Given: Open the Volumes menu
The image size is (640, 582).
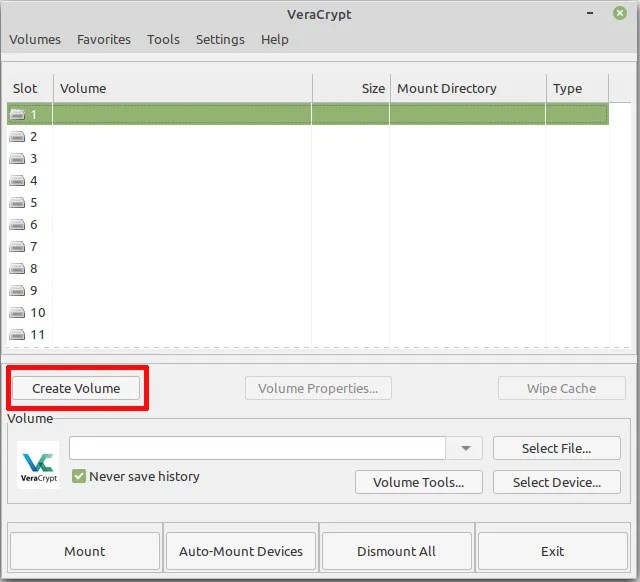Looking at the screenshot, I should click(35, 40).
